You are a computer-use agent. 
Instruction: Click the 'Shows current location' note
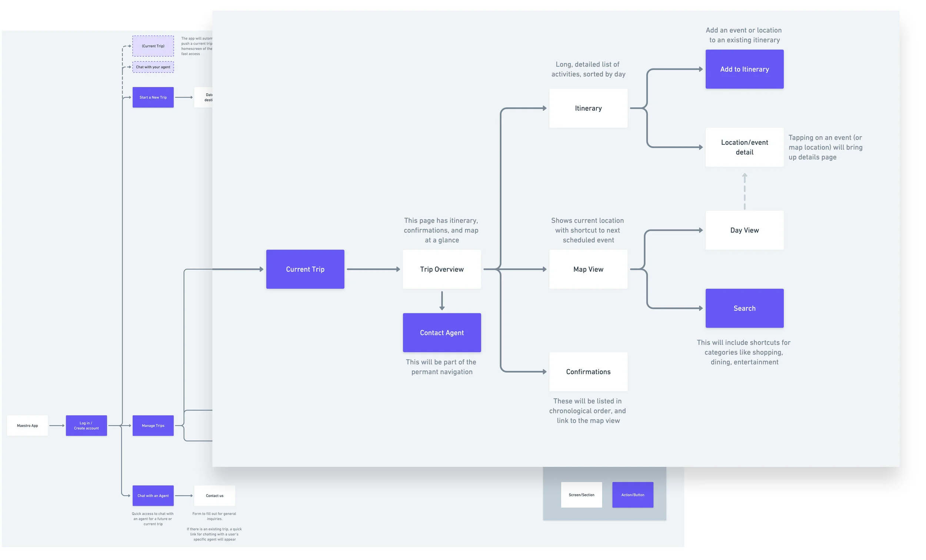588,230
